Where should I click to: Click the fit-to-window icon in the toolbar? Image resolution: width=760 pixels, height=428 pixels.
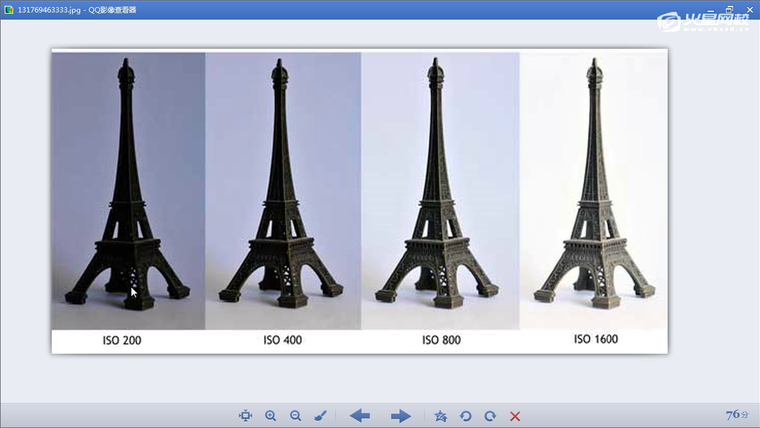[x=246, y=416]
